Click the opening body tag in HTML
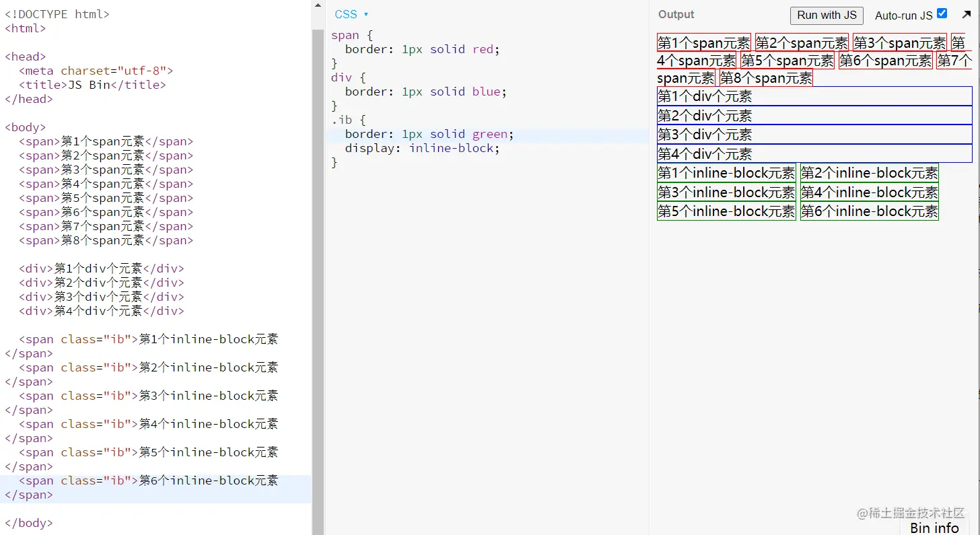Image resolution: width=980 pixels, height=535 pixels. coord(26,127)
